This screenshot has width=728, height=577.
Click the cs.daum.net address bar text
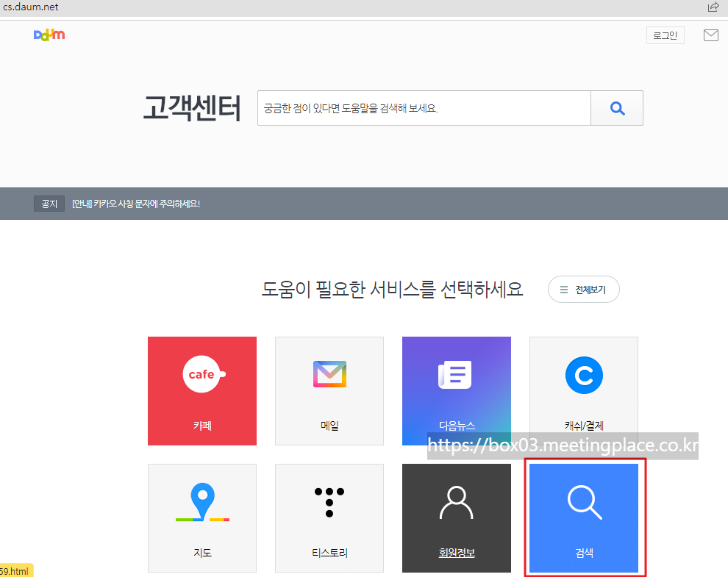point(31,7)
